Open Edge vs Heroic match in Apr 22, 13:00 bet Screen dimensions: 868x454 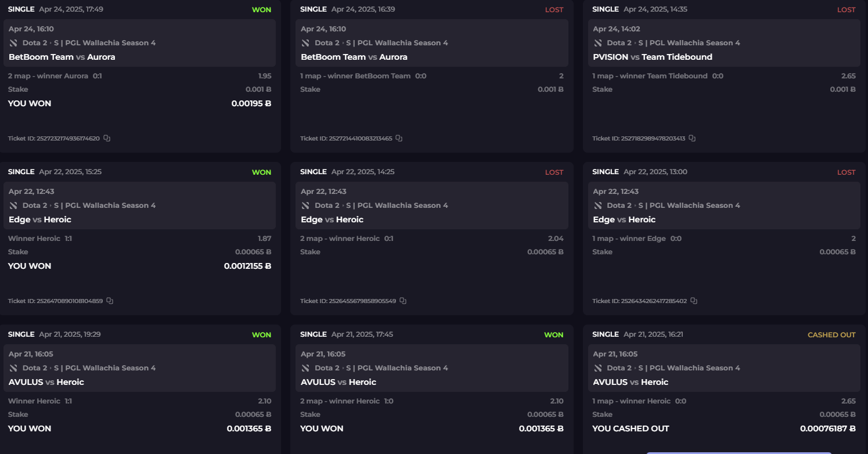point(624,219)
